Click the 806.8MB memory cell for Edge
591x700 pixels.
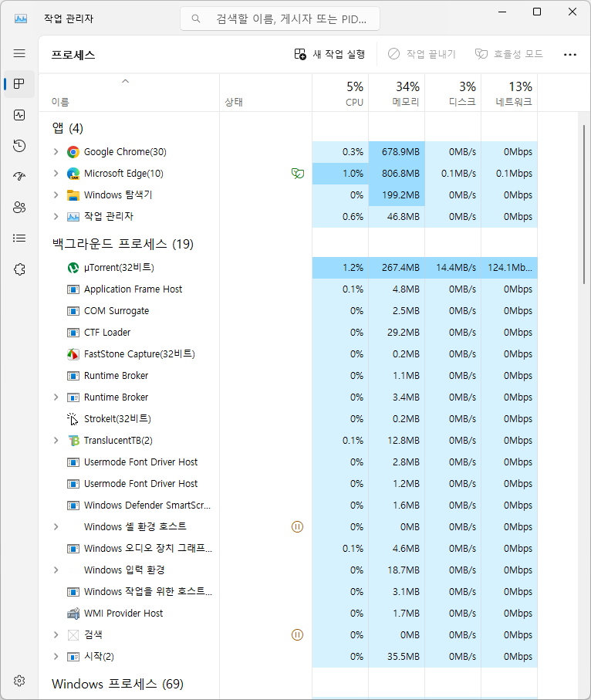pos(397,174)
